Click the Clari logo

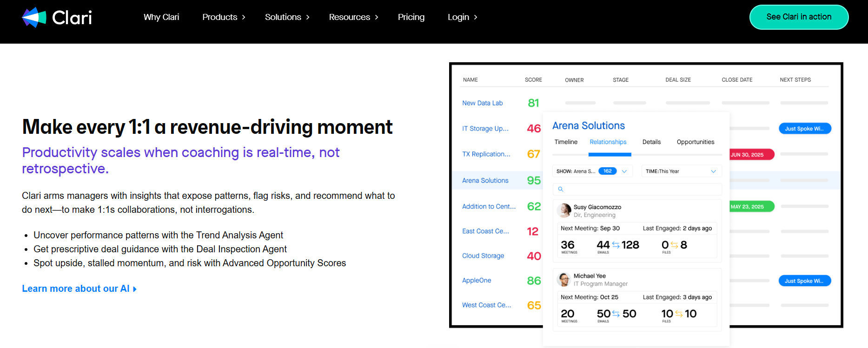point(57,17)
